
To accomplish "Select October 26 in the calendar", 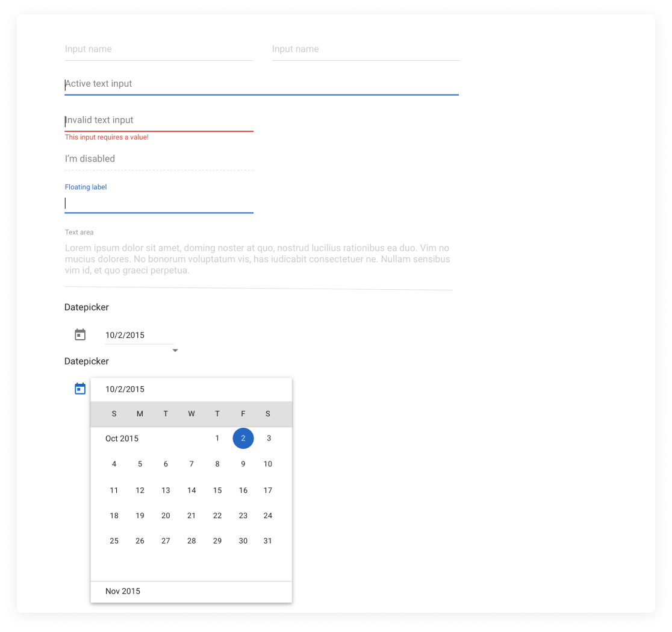I will 140,540.
